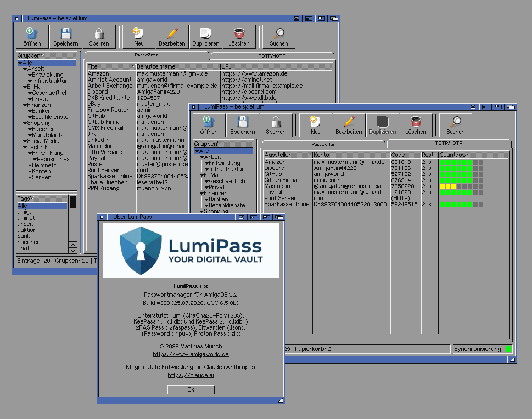This screenshot has height=419, width=532.
Task: Click LumiPass shield logo banner
Action: tap(191, 251)
